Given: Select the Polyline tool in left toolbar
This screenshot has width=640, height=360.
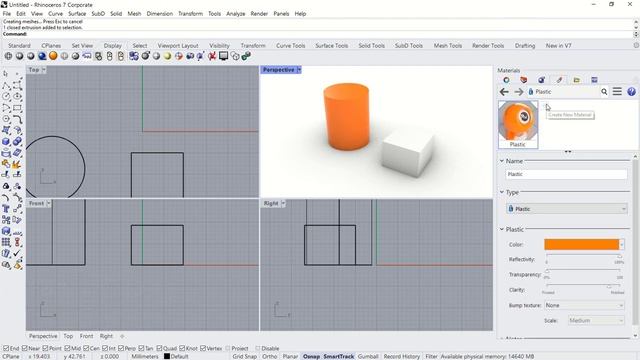Looking at the screenshot, I should coord(6,85).
